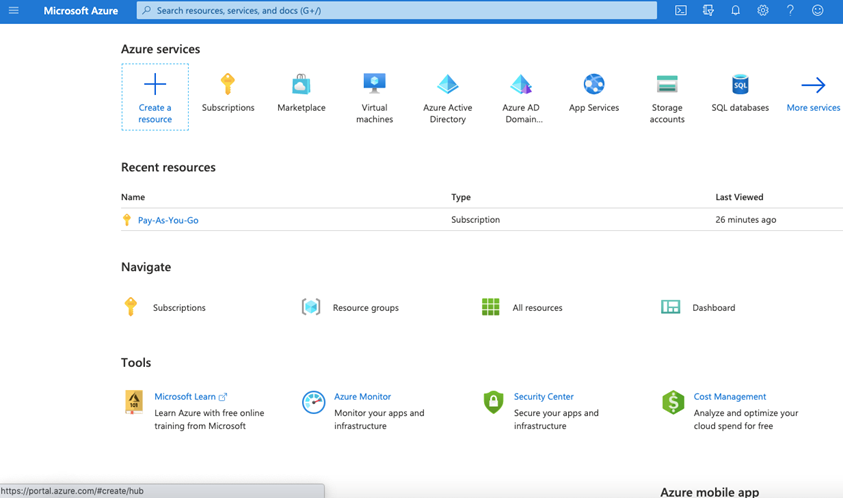Click the Last Viewed column header
Screen dimensions: 843x498
tap(739, 197)
